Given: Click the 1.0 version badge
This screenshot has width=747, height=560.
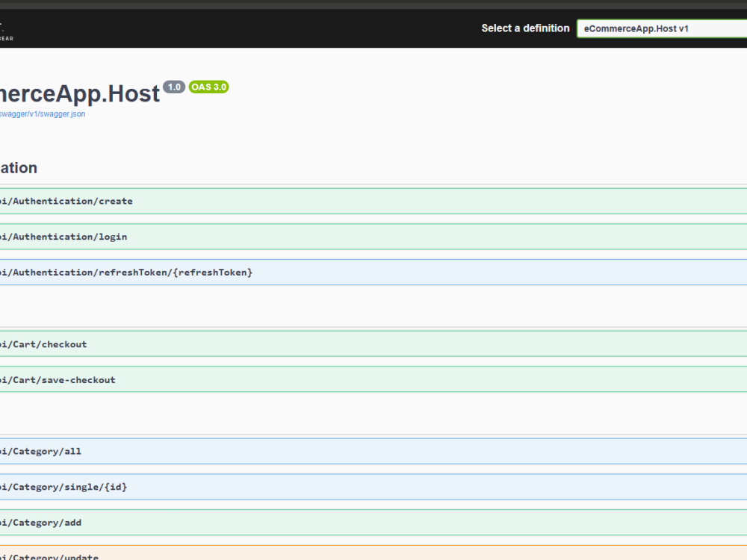Looking at the screenshot, I should (174, 87).
